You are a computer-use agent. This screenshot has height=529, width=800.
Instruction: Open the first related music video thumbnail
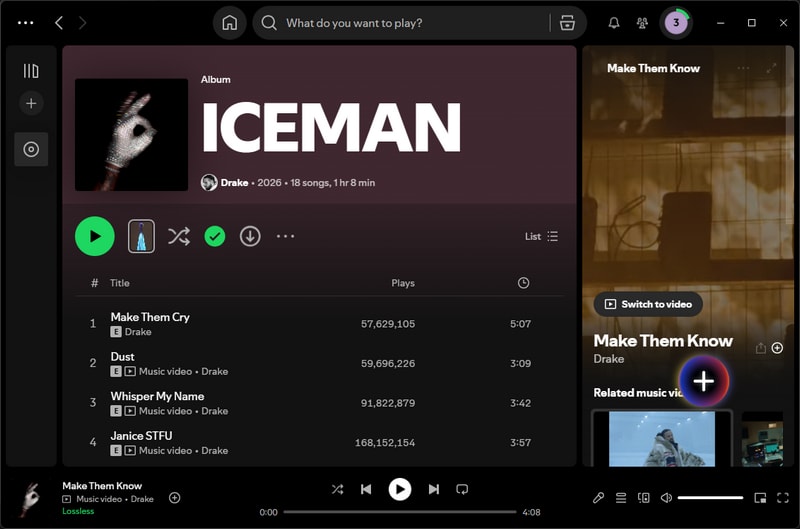tap(662, 439)
